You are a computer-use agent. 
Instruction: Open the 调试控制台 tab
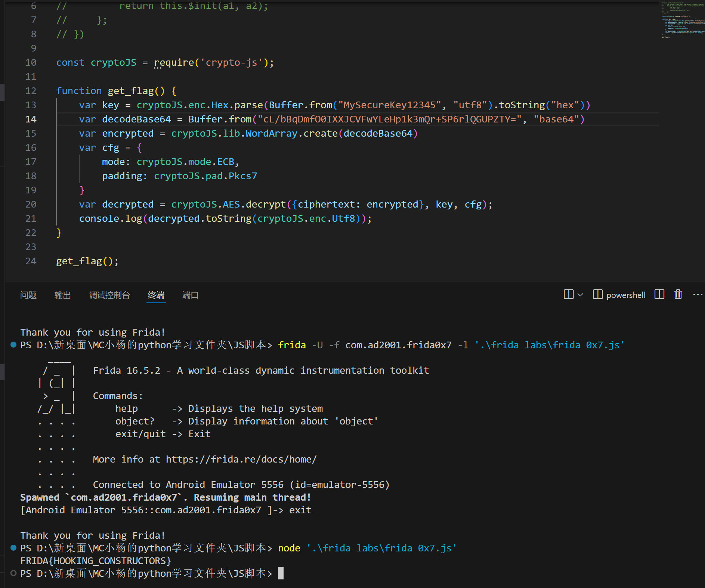pos(109,295)
